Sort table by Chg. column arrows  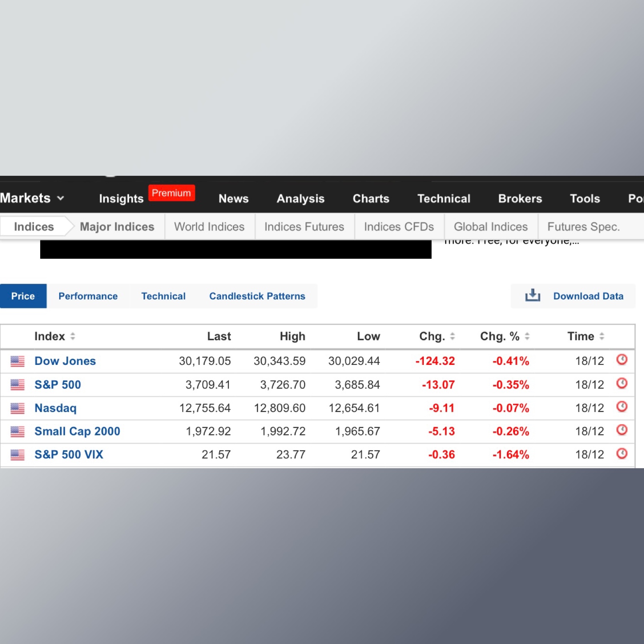[452, 336]
